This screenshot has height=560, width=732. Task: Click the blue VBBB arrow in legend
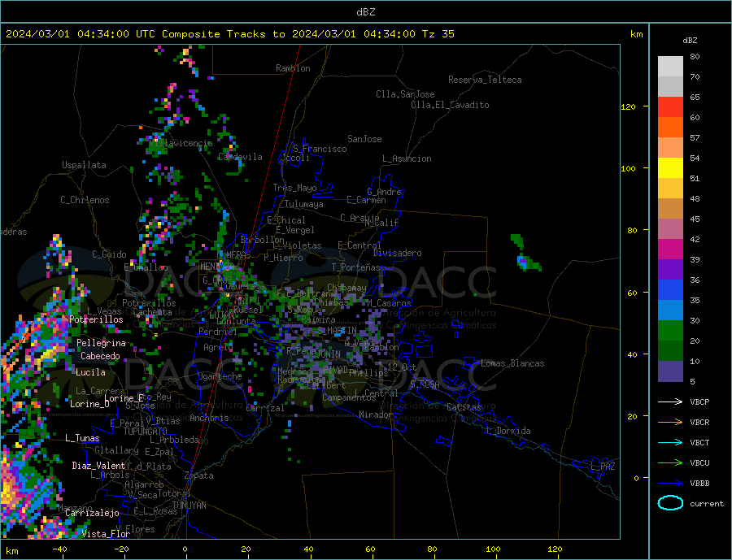click(x=670, y=483)
